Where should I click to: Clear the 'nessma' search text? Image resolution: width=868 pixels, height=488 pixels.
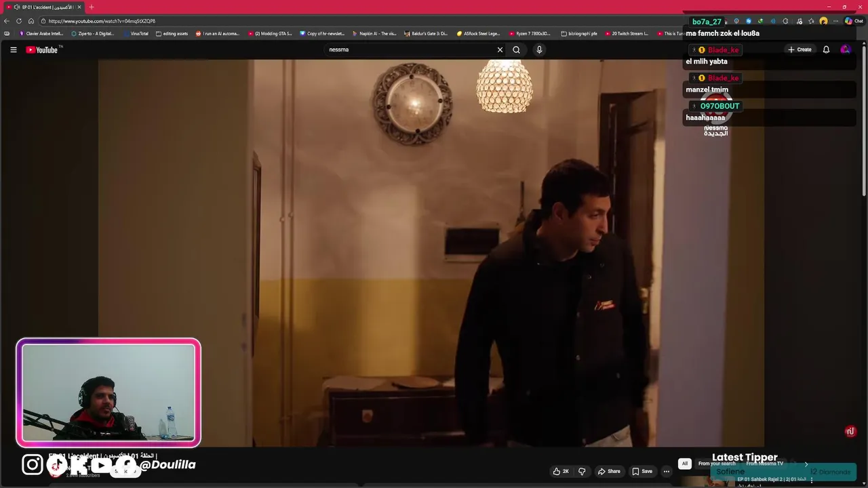500,49
